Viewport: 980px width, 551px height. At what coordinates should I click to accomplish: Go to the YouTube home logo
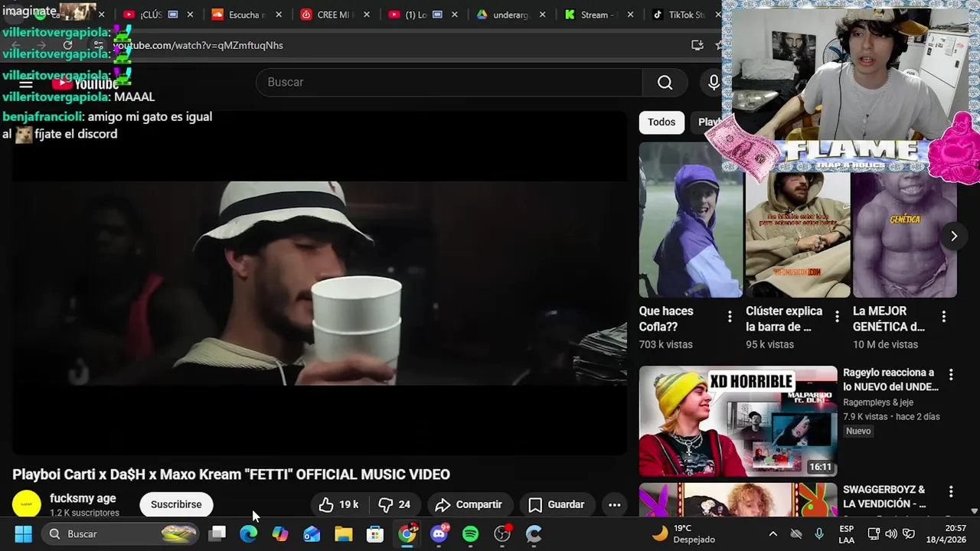coord(85,83)
